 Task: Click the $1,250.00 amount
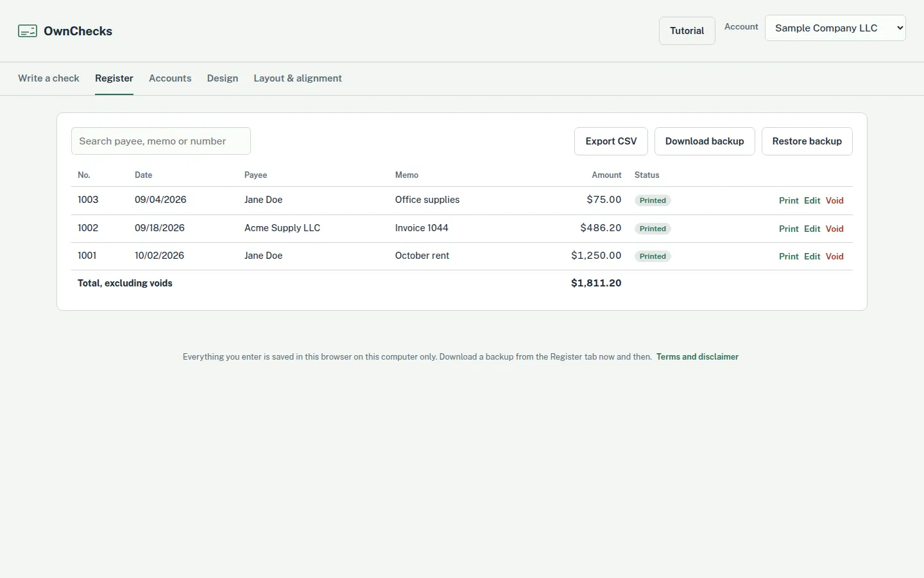pos(596,256)
